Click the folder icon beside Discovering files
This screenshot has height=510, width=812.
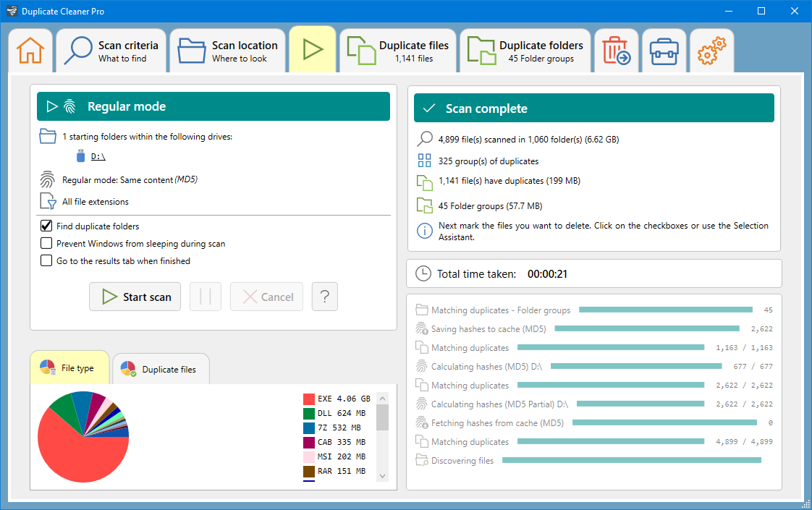422,460
